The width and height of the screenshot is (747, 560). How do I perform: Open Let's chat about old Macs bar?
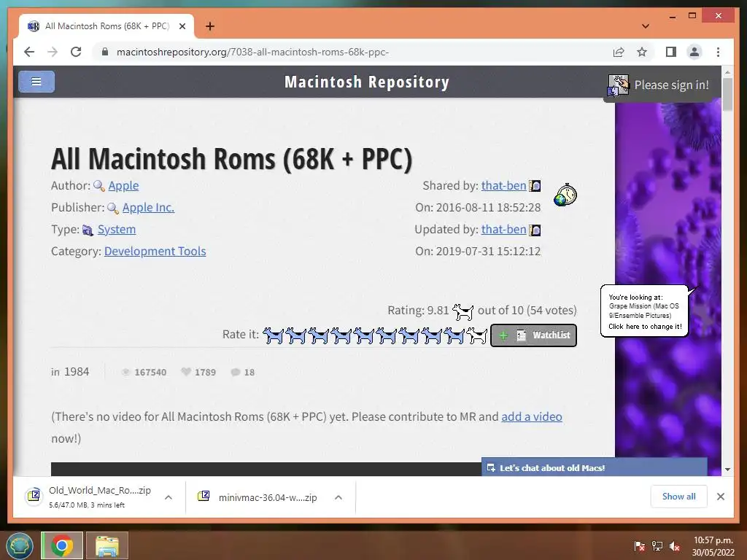pos(594,467)
